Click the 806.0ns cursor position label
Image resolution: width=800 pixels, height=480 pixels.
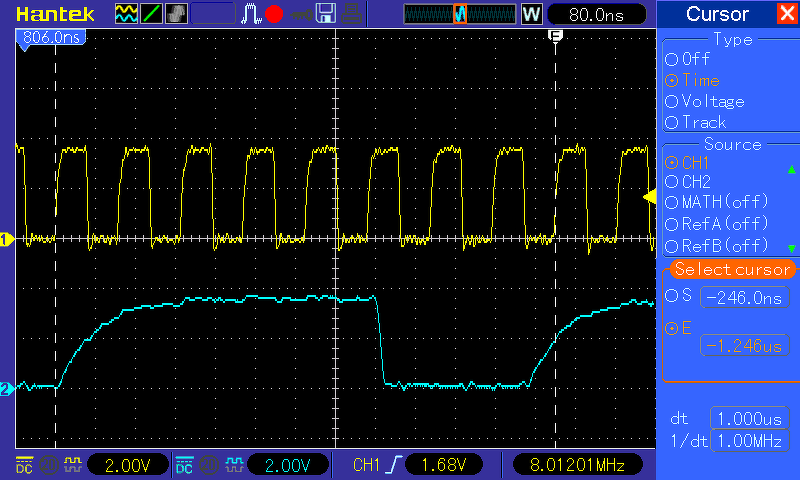[x=51, y=38]
